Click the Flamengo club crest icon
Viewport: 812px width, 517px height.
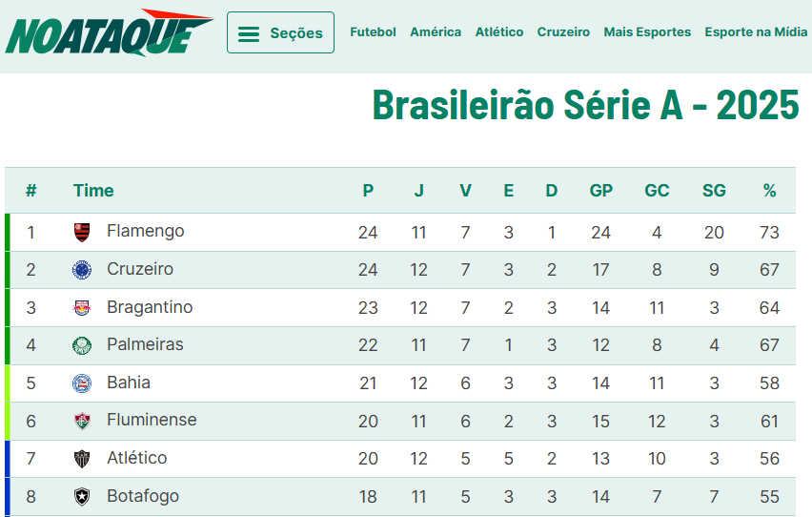(82, 232)
